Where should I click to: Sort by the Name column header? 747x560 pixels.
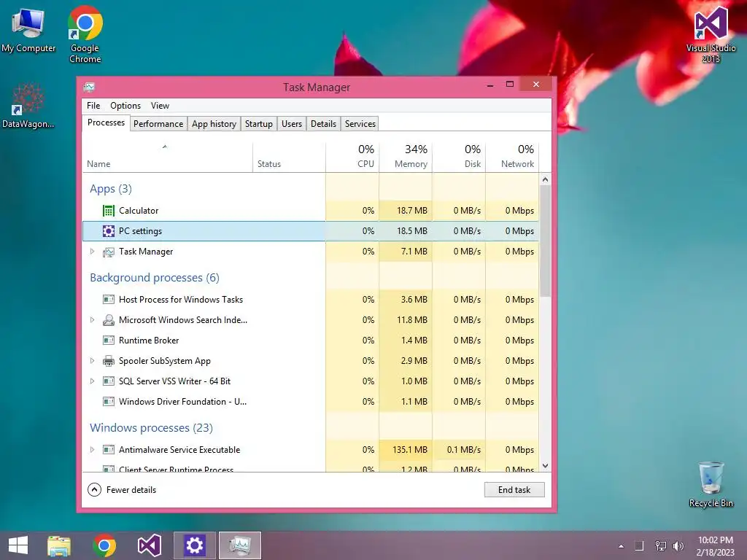point(167,157)
